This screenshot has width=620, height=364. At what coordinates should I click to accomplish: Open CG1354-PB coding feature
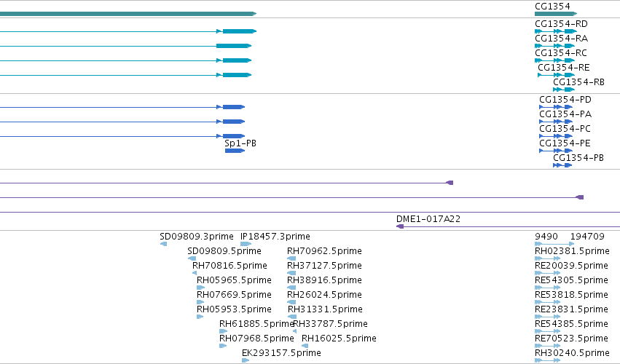click(x=578, y=158)
